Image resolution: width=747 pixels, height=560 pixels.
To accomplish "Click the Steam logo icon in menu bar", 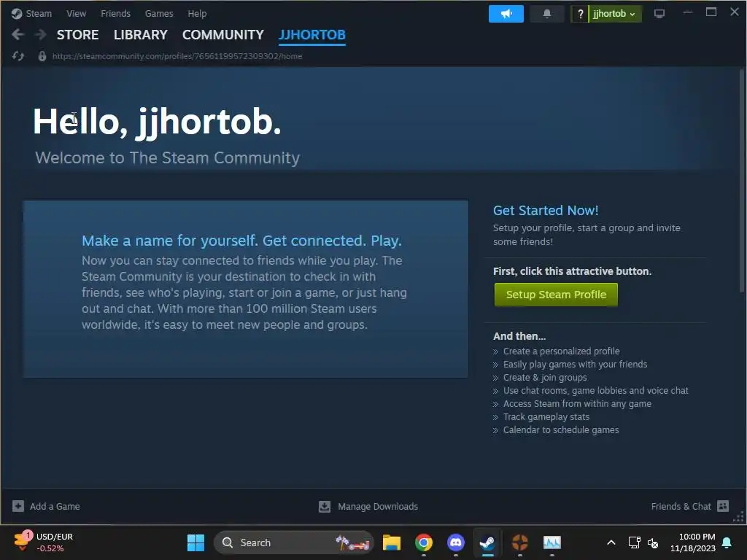I will 17,13.
